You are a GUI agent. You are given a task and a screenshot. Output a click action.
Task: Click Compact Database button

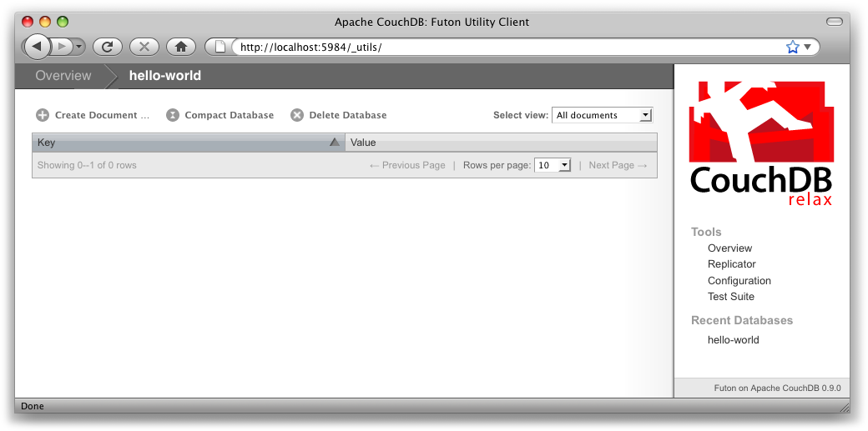coord(220,115)
